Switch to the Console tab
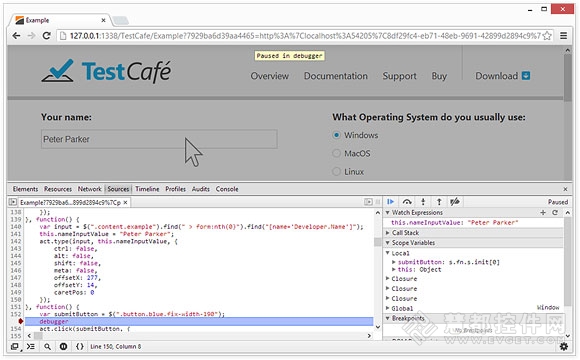The image size is (580, 360). point(227,189)
